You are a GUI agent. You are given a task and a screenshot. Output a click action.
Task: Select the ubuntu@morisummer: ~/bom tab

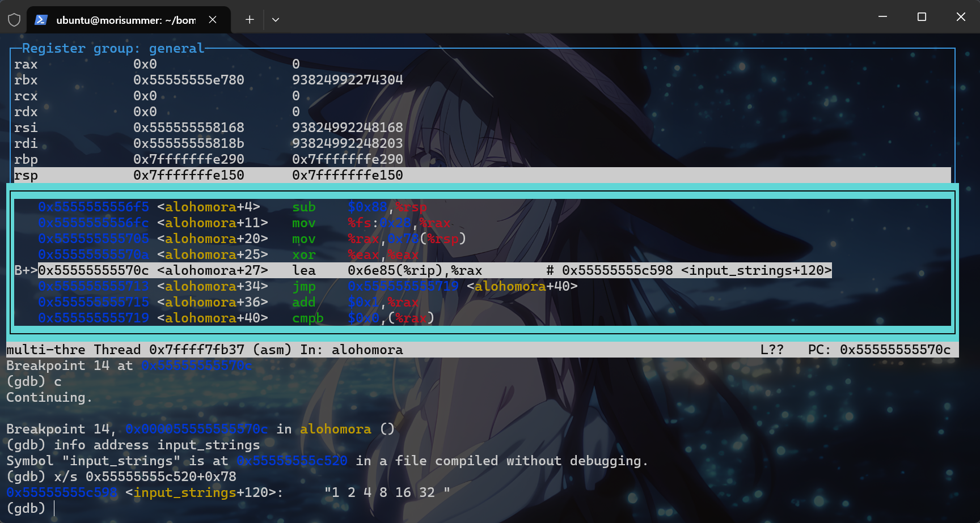tap(125, 20)
